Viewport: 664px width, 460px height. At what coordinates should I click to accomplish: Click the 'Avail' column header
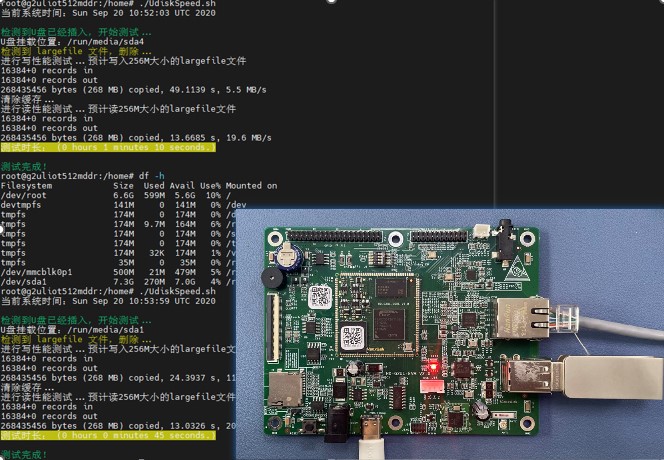183,186
